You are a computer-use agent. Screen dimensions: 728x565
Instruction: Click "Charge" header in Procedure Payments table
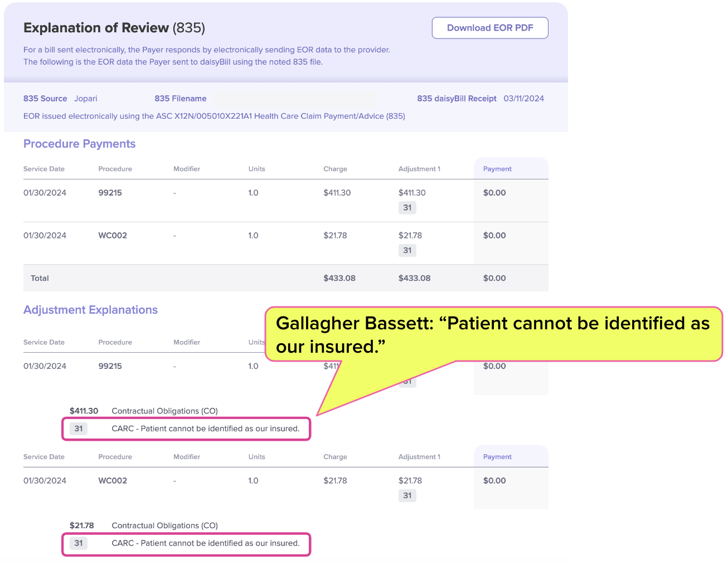pos(336,169)
